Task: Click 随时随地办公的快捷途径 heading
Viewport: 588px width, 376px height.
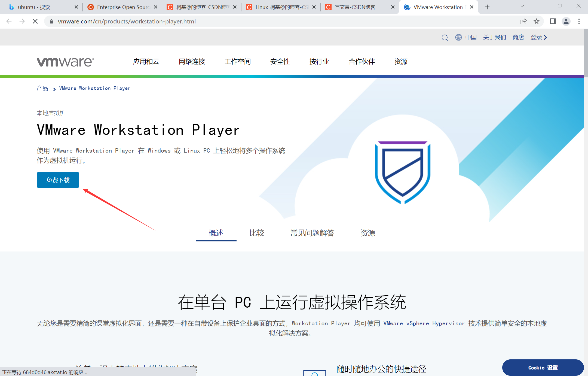Action: pyautogui.click(x=381, y=369)
